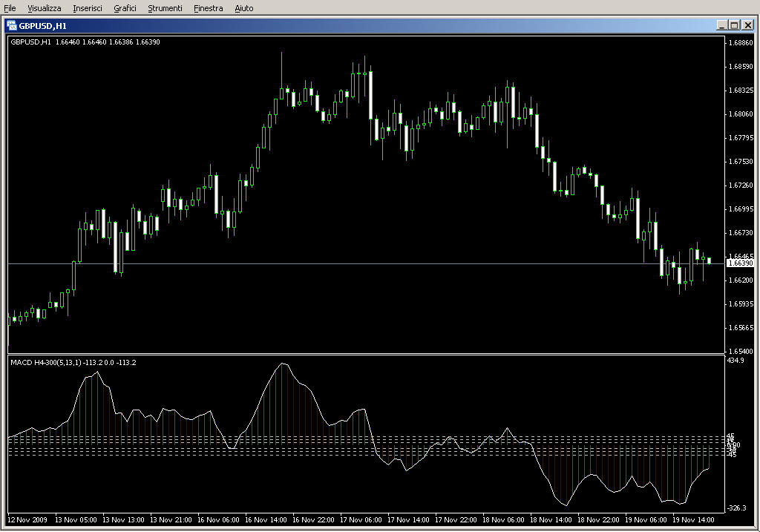Click the time axis label 13 Nov 13:00
The image size is (760, 532).
pos(123,520)
